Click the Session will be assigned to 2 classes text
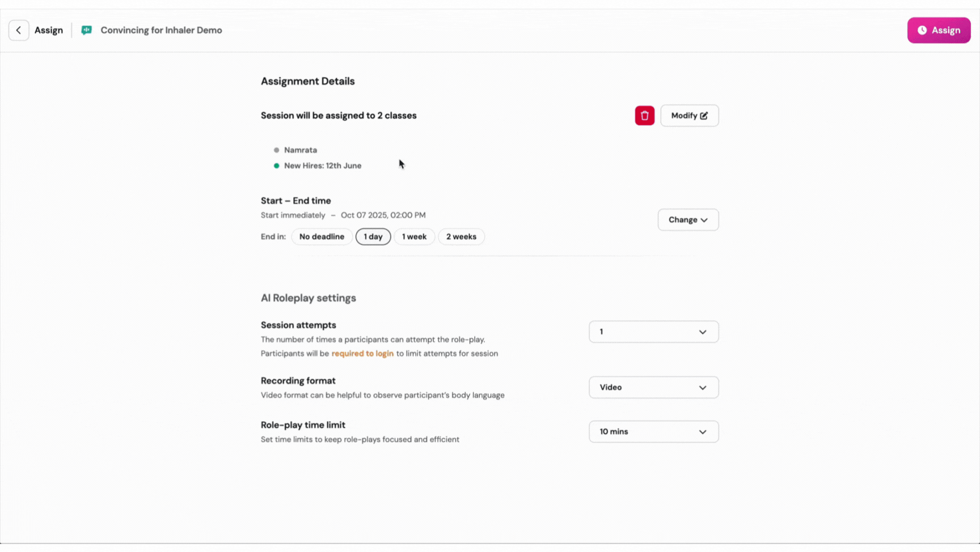This screenshot has width=980, height=552. tap(339, 116)
